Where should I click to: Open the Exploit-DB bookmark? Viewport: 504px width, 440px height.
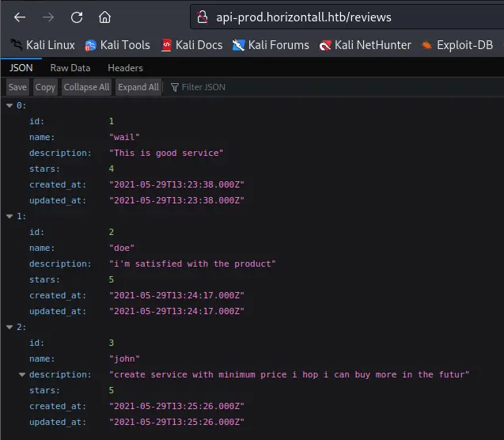click(x=457, y=45)
